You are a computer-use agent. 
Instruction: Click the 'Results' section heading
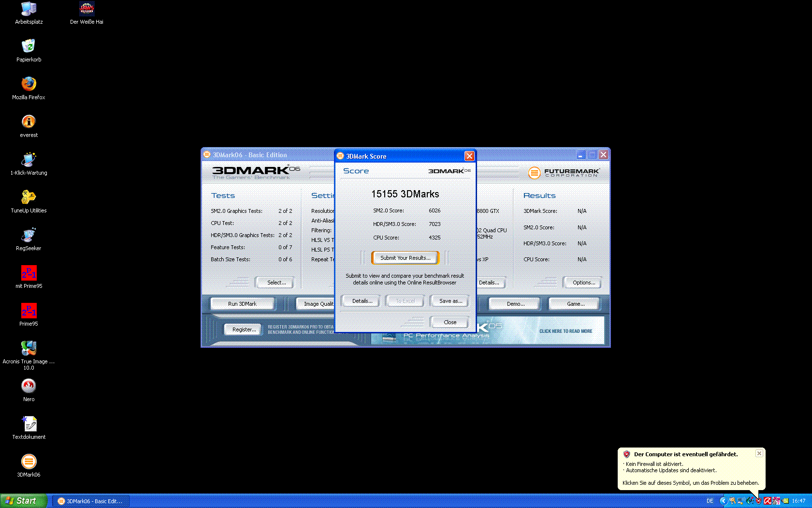click(539, 195)
